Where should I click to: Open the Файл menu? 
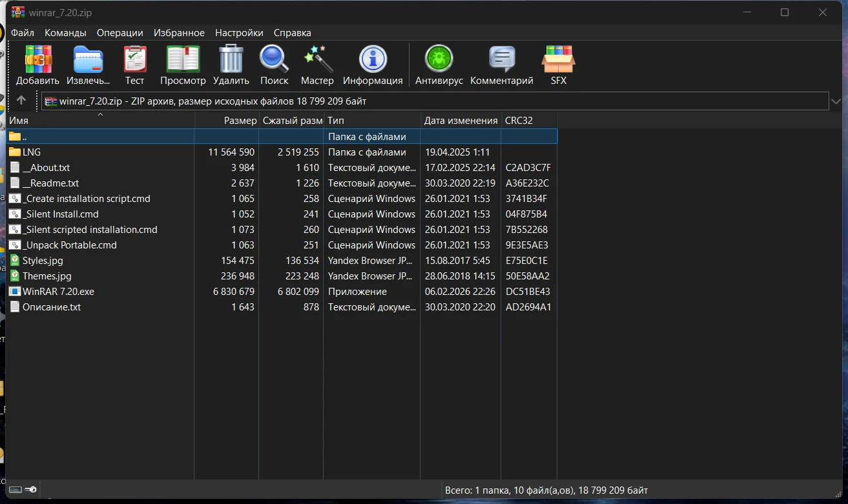pos(23,33)
